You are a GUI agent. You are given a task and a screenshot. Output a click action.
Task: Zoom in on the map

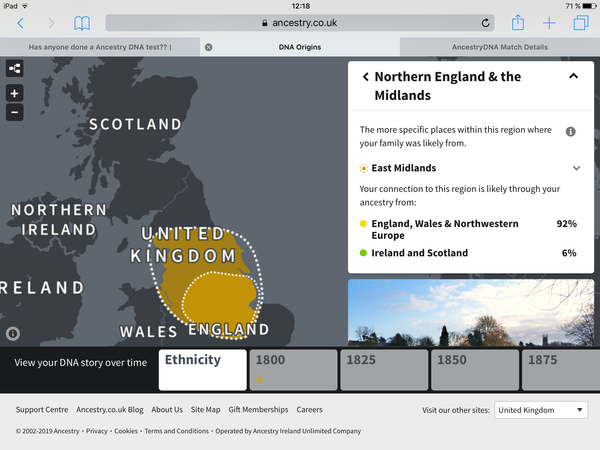point(15,93)
